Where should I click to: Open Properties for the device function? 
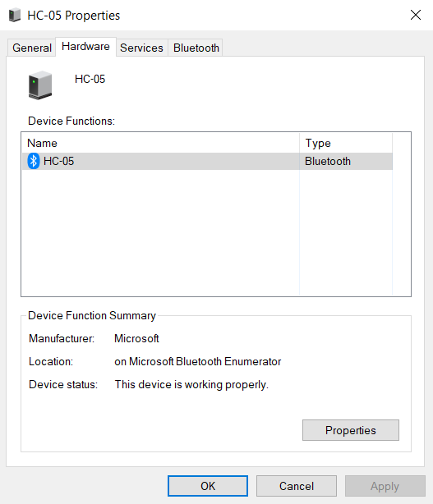click(351, 430)
